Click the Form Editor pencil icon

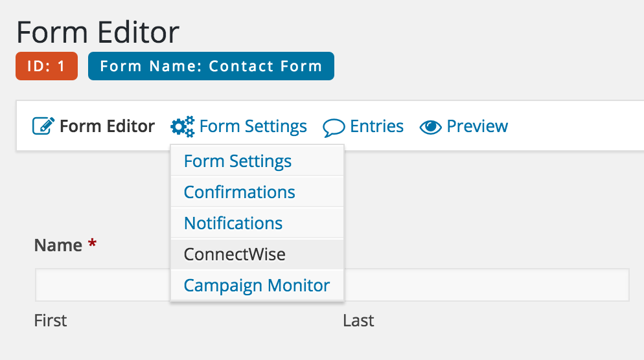(43, 126)
